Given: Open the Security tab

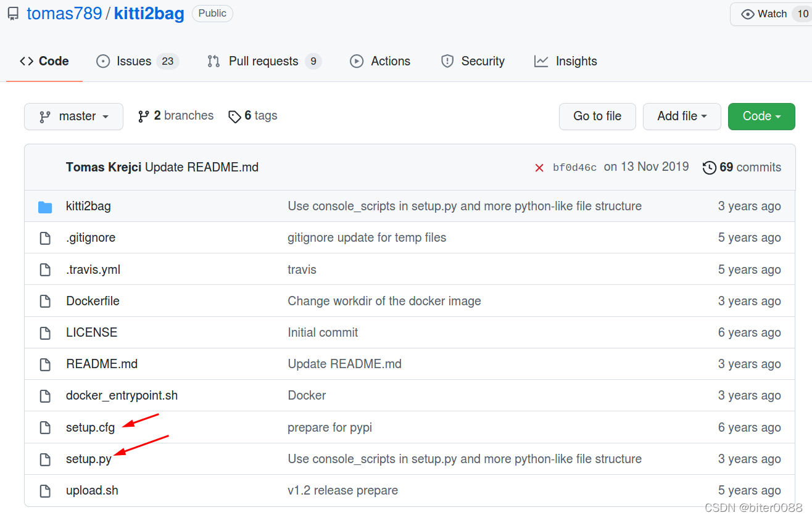Looking at the screenshot, I should (x=473, y=61).
